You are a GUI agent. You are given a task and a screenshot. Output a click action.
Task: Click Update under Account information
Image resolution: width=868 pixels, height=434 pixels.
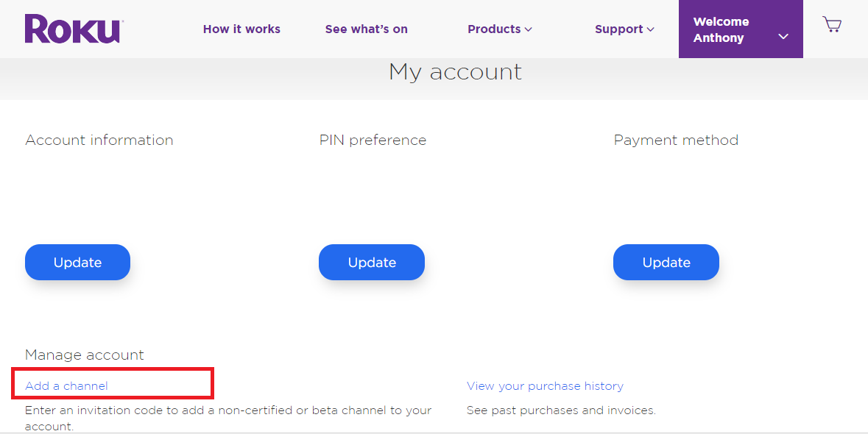pos(77,262)
